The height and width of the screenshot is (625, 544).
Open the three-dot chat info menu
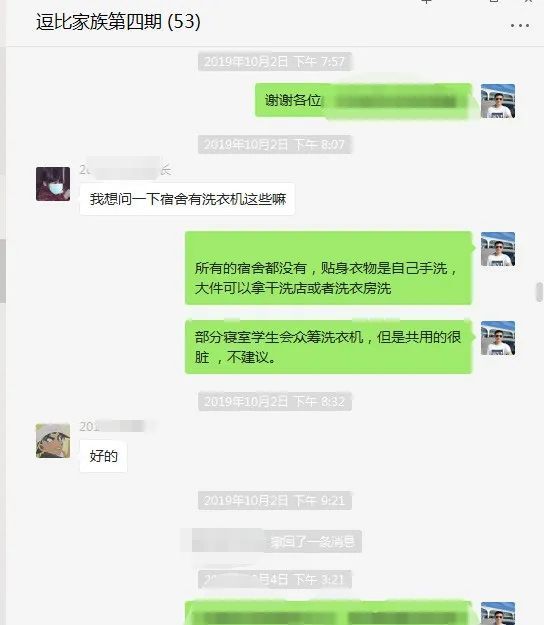[520, 26]
